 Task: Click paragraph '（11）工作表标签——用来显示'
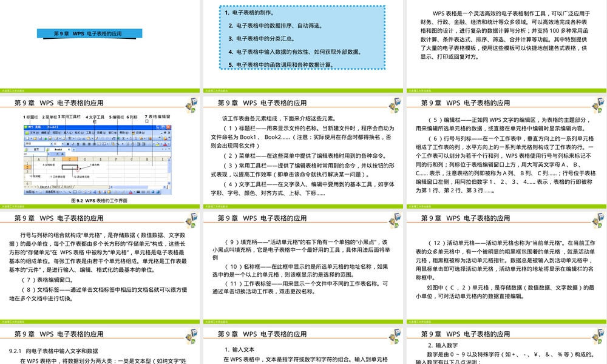(x=300, y=288)
